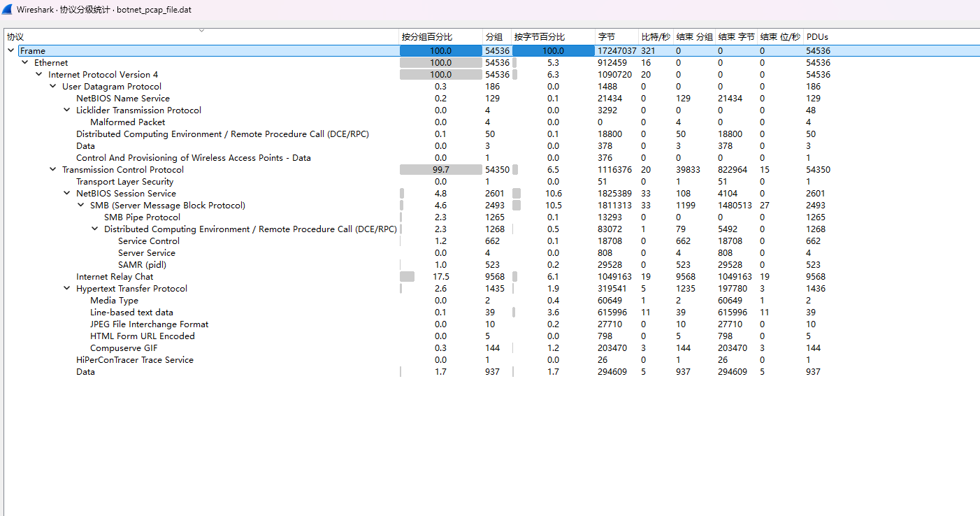Click bytes value 1811313 in SMB row
Screen dimensions: 980x516
614,206
